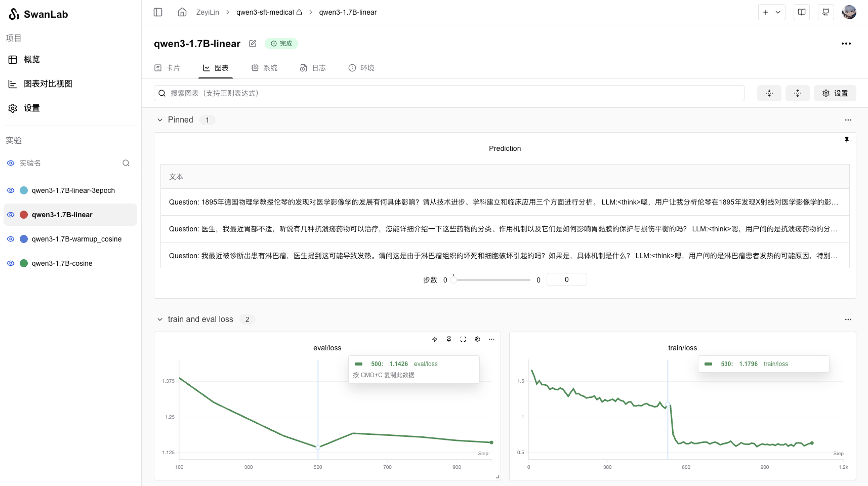Viewport: 868px width, 486px height.
Task: Open the plus dropdown in header
Action: tap(771, 12)
